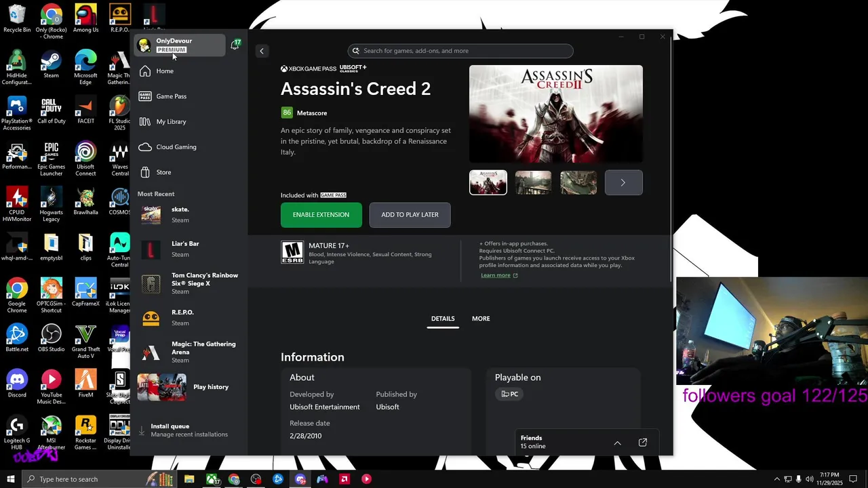Image resolution: width=868 pixels, height=488 pixels.
Task: Select the second screenshot thumbnail
Action: 533,182
